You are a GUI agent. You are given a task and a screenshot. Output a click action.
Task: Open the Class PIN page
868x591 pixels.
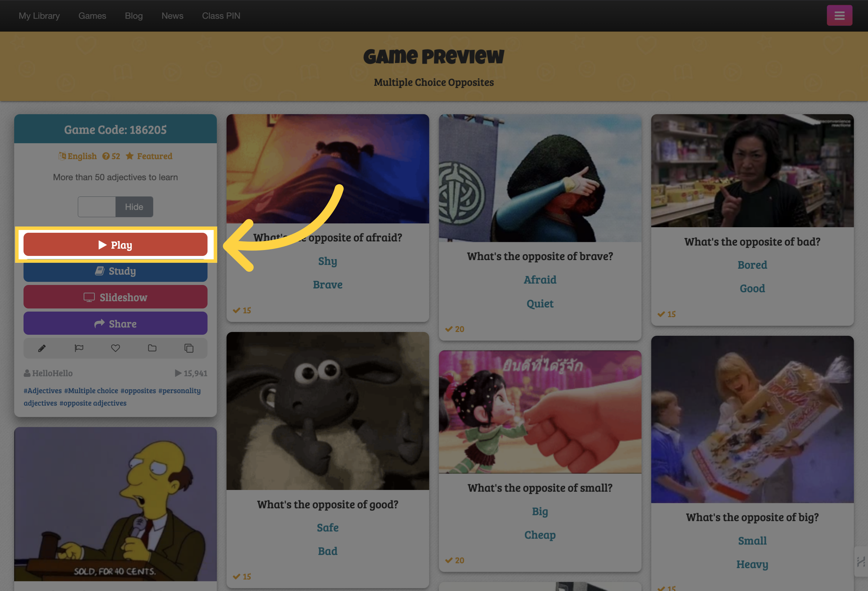tap(221, 16)
